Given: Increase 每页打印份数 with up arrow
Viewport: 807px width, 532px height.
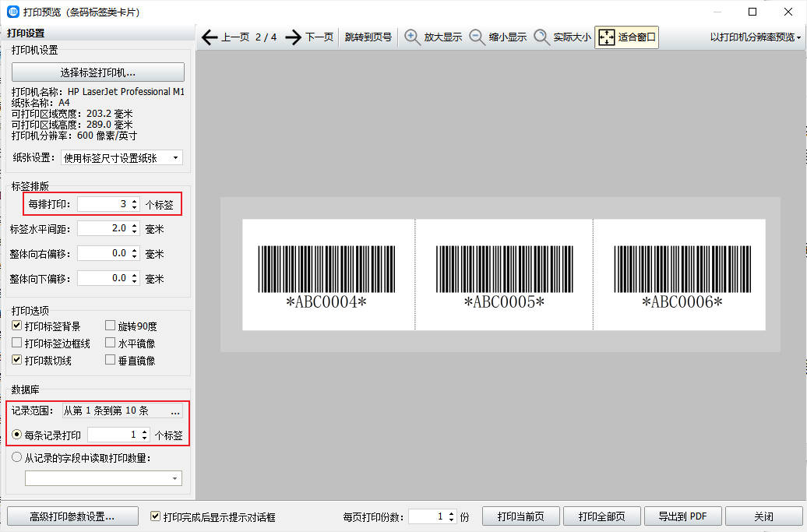Looking at the screenshot, I should (x=451, y=513).
